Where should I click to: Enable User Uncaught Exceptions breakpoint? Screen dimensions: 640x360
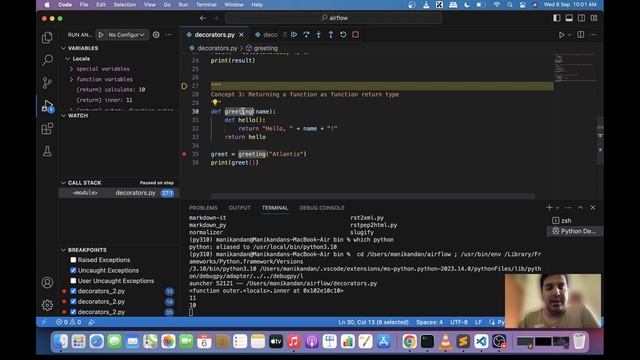coord(73,281)
